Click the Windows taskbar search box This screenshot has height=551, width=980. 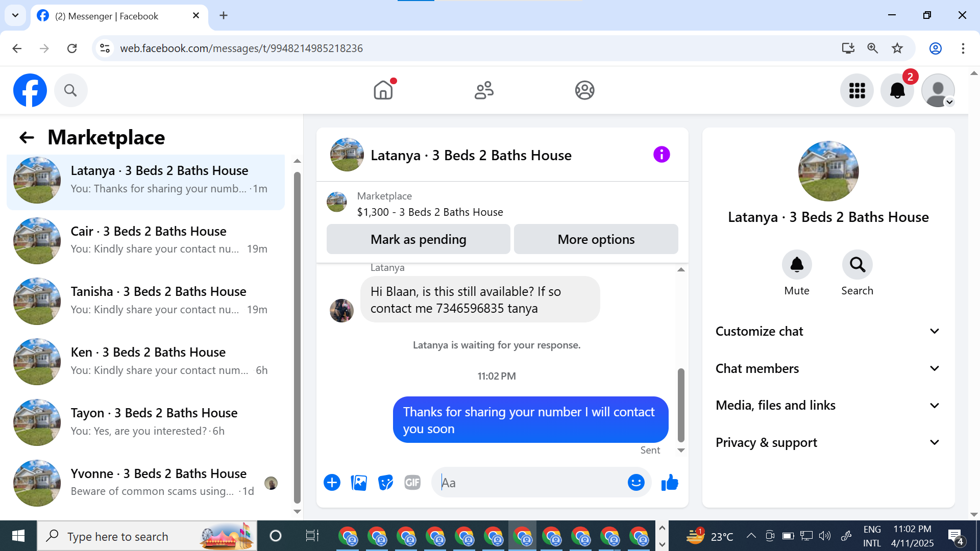click(x=147, y=536)
